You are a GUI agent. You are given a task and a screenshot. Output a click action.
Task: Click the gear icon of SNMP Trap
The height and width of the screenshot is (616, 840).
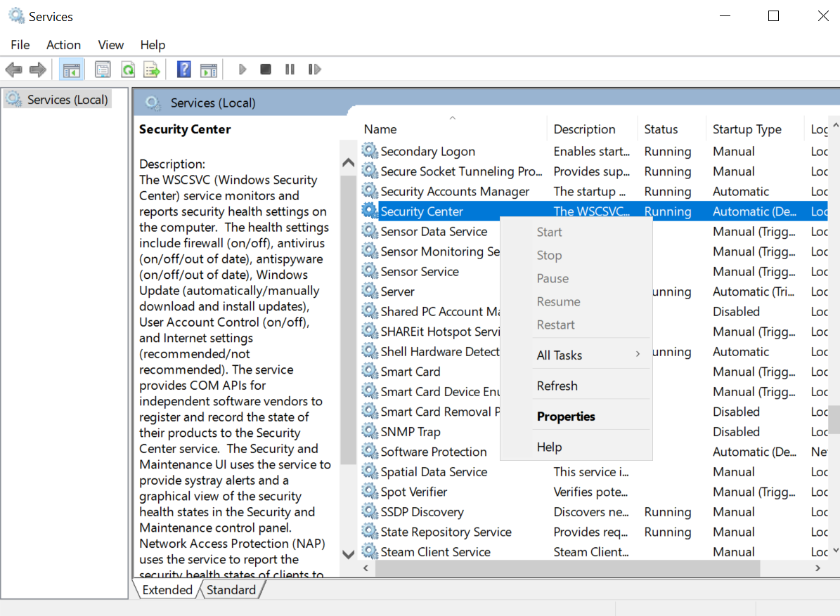(x=370, y=431)
